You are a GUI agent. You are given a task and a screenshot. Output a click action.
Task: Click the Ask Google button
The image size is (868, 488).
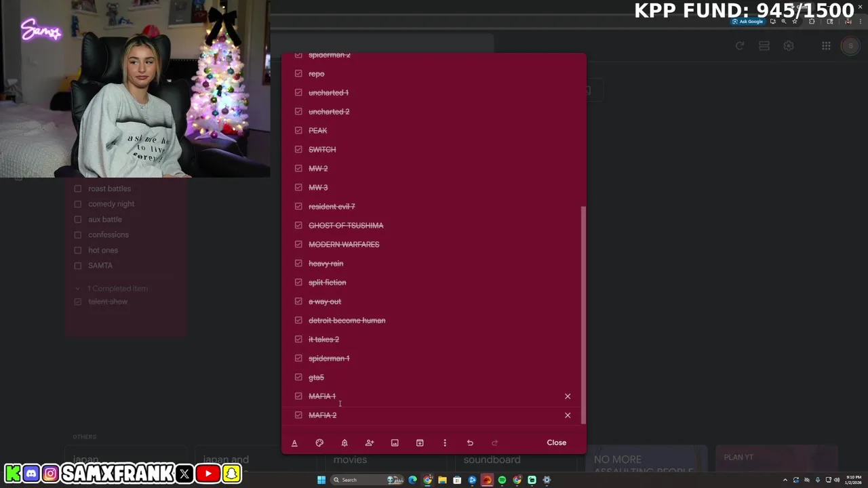747,22
